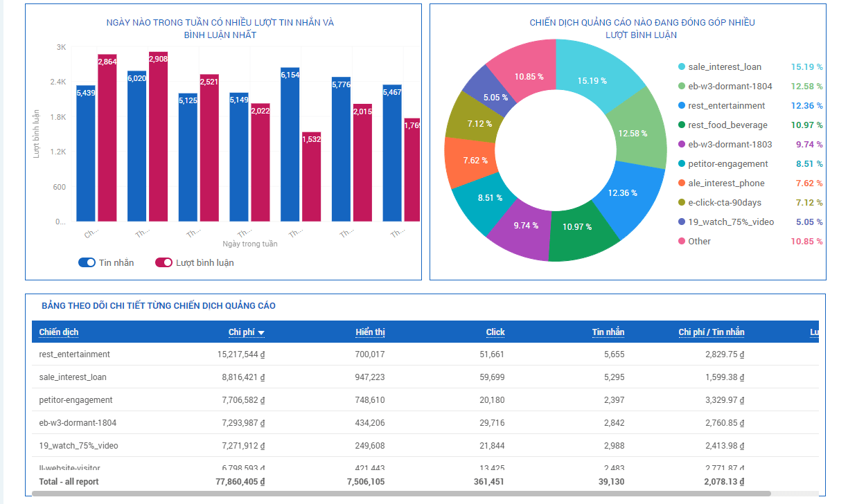Sort the table by Hiển thị column
Screen dimensions: 848x504
coord(370,332)
